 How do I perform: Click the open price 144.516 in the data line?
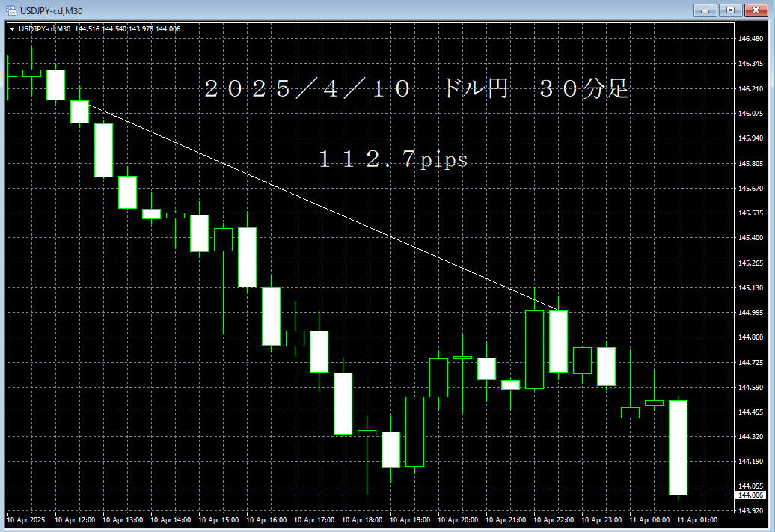point(88,28)
